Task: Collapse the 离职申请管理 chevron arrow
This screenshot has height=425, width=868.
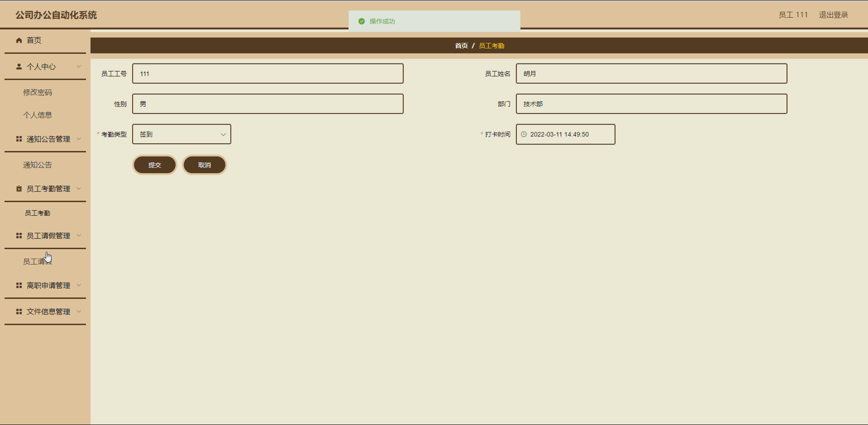Action: point(79,285)
